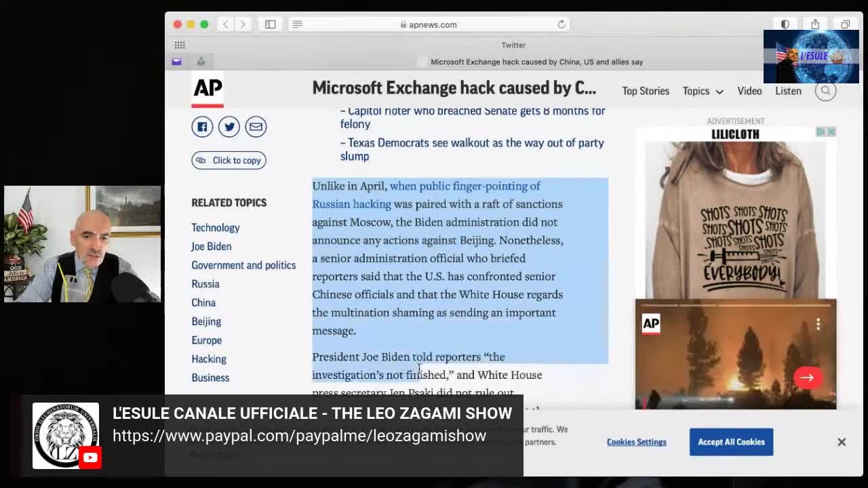Open the pinned mail tab icon

[x=176, y=62]
